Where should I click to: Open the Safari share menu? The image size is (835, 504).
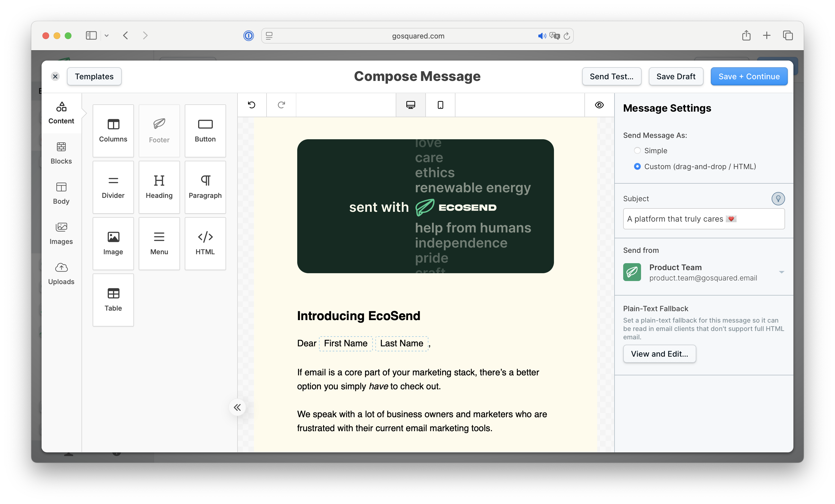[746, 36]
